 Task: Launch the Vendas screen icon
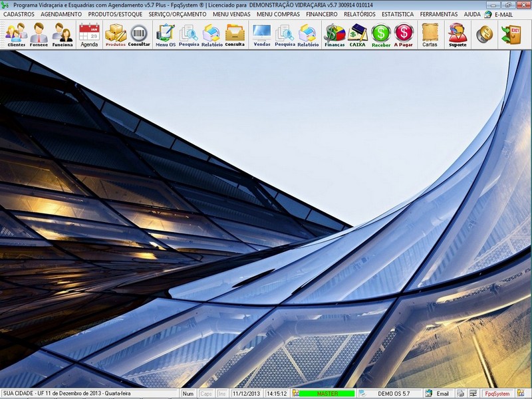coord(262,34)
